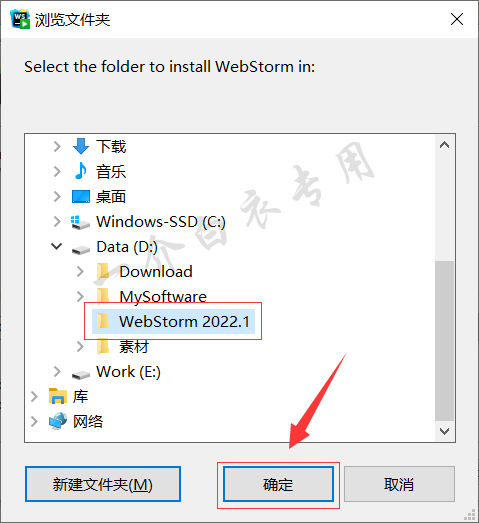The height and width of the screenshot is (523, 479).
Task: Confirm with the 确定 button
Action: tap(278, 484)
